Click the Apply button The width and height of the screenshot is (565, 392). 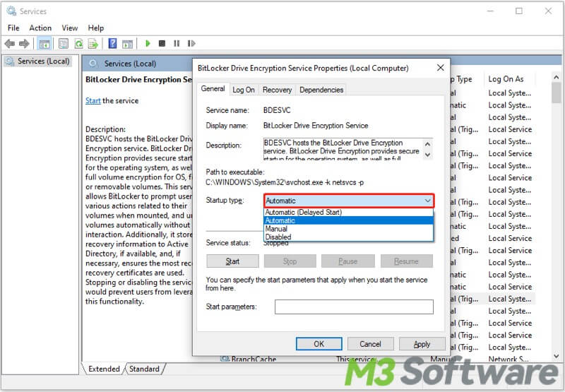pos(422,344)
